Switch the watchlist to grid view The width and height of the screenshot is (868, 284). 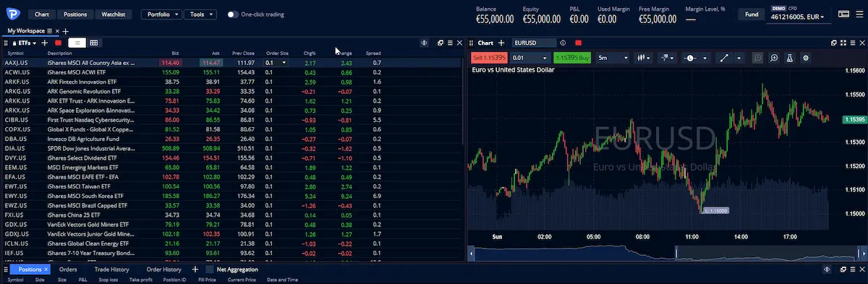(x=94, y=43)
